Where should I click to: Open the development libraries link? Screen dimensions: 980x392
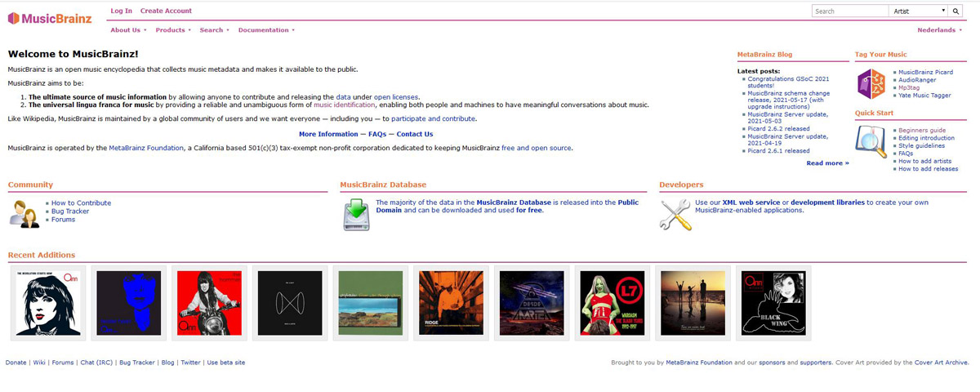tap(828, 203)
